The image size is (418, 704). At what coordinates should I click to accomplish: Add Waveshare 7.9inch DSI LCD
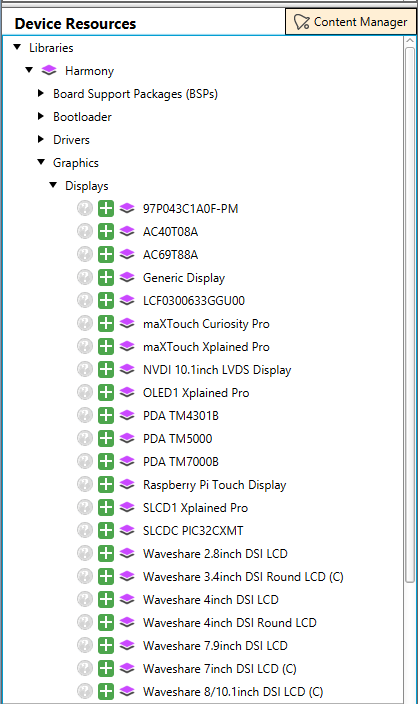tap(106, 645)
